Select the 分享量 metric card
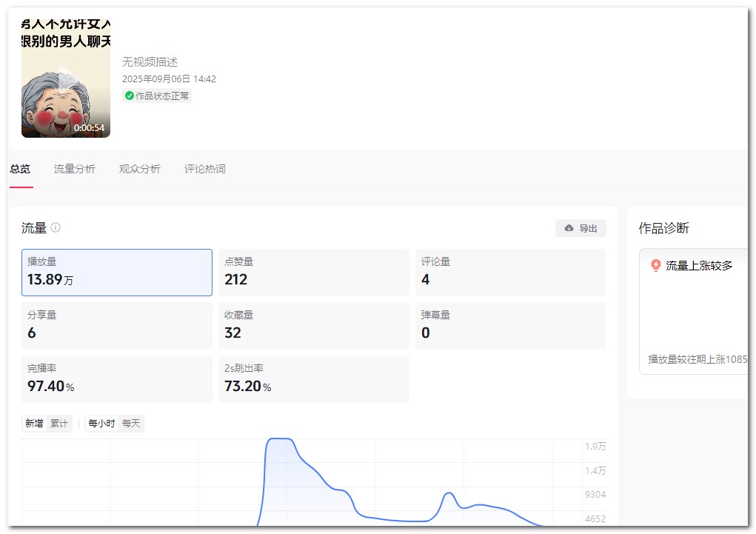Screen dimensions: 756x534 click(x=117, y=326)
